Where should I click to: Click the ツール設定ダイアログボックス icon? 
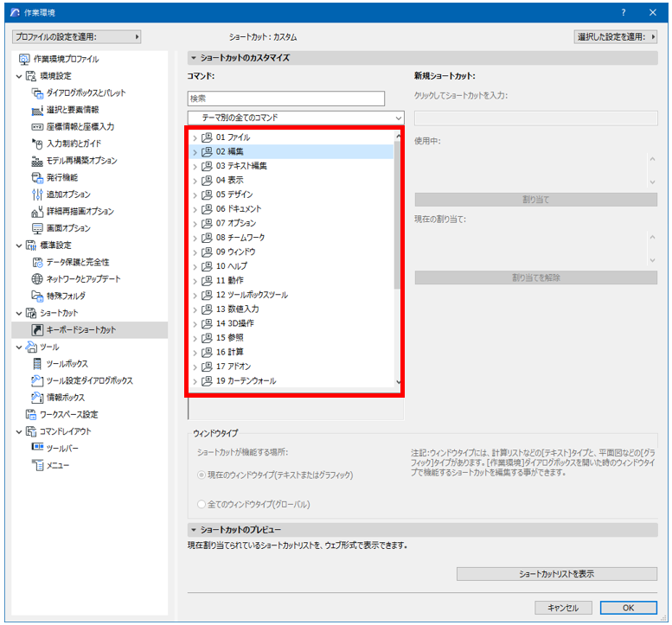point(38,381)
